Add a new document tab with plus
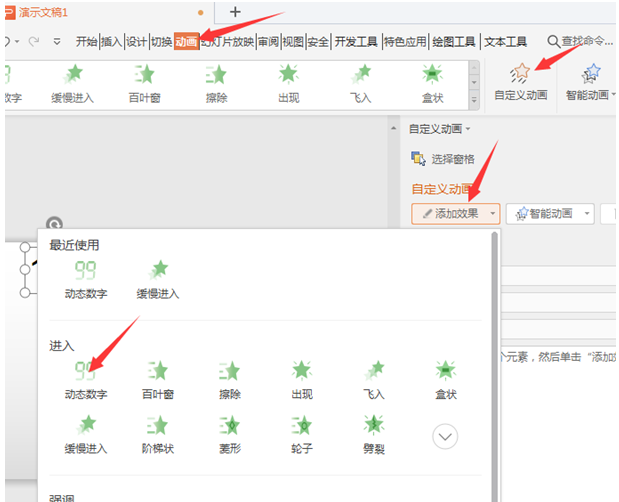Screen dimensions: 619x502 [235, 12]
